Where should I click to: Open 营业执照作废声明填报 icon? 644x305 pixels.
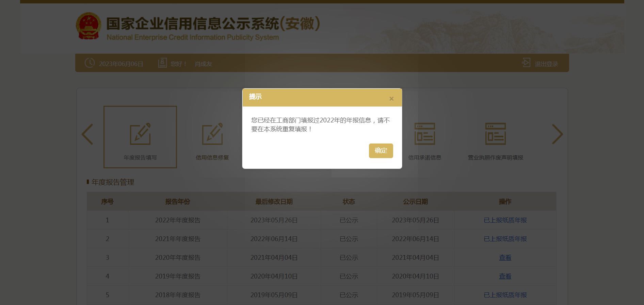[495, 134]
